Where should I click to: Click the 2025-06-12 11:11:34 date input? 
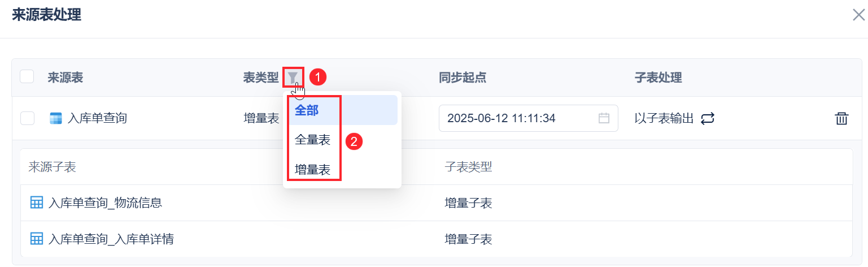528,118
